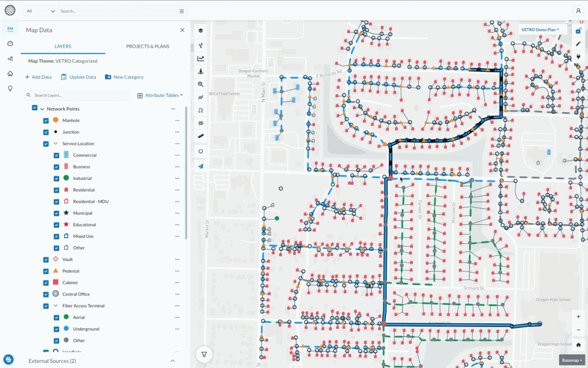
Task: Toggle the Residential - MDU layer checkbox
Action: coord(56,202)
